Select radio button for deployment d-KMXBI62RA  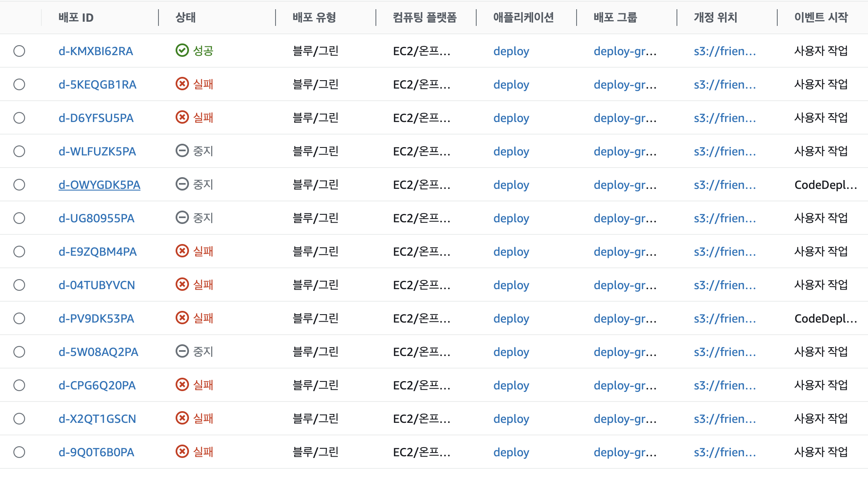[x=19, y=51]
